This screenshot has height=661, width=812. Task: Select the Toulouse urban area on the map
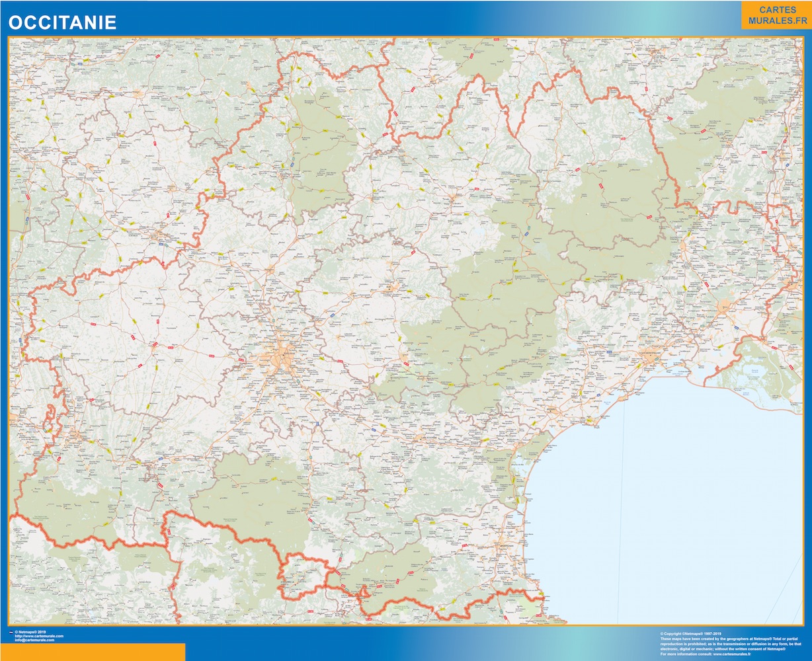click(x=282, y=358)
